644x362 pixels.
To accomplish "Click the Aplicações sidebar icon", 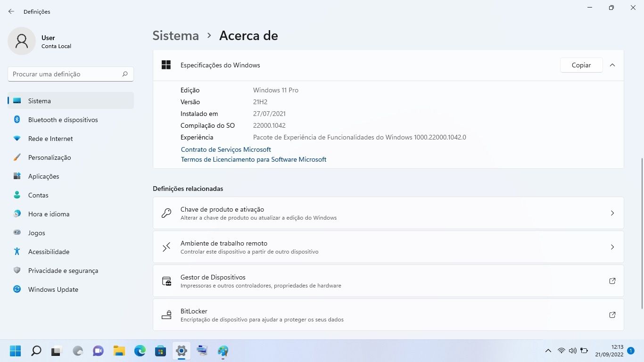I will [x=17, y=176].
